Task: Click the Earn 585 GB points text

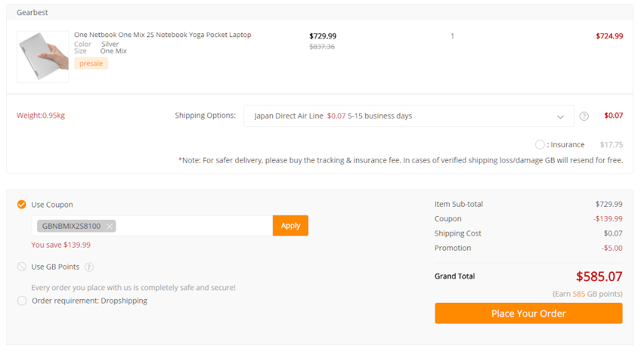Action: point(587,294)
